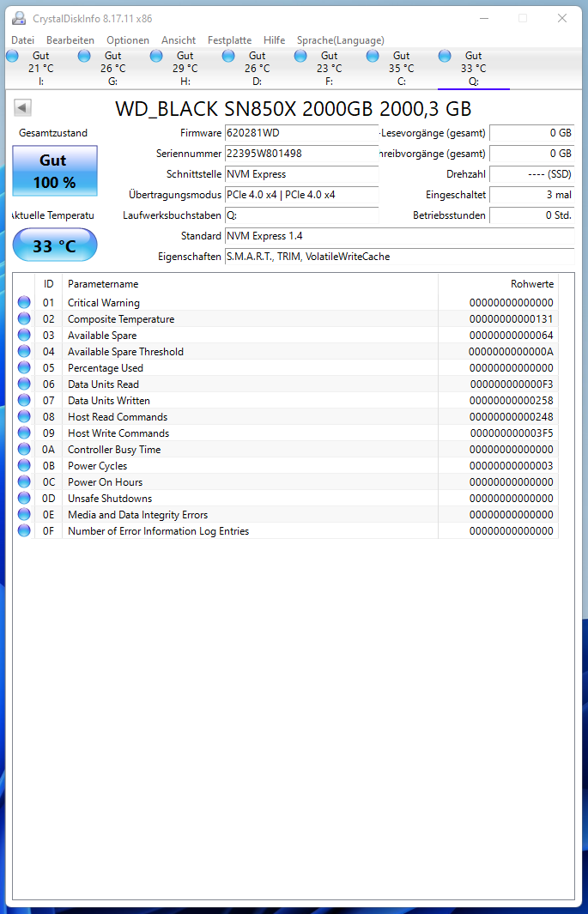588x914 pixels.
Task: Click the WD_BLACK SN850X 2000GB title
Action: 293,109
